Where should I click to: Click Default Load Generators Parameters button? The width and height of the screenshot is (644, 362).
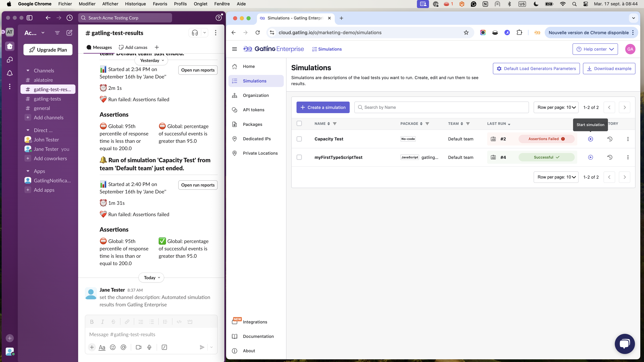pyautogui.click(x=536, y=69)
